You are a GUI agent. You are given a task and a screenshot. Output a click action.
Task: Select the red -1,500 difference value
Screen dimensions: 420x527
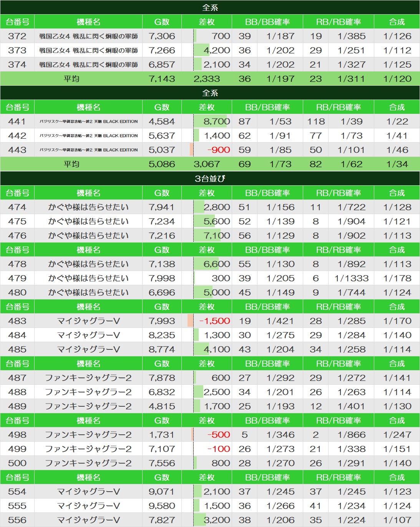(215, 321)
